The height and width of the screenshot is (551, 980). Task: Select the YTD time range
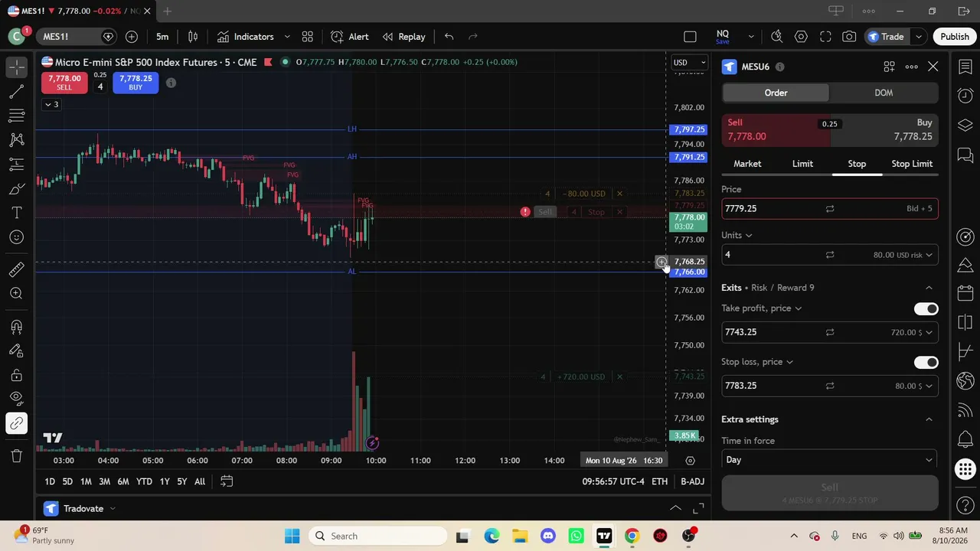144,481
